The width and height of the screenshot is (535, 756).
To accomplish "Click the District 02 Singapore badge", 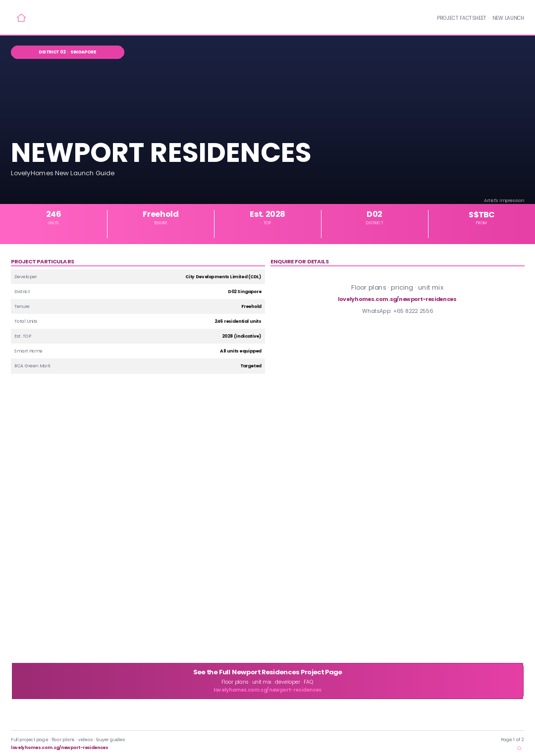I will pyautogui.click(x=67, y=52).
